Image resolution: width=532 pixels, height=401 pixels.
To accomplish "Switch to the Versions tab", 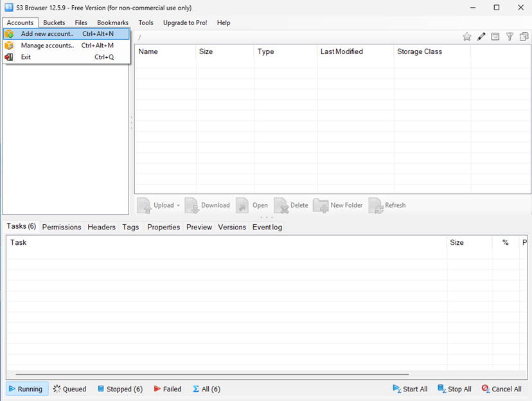I will point(232,227).
